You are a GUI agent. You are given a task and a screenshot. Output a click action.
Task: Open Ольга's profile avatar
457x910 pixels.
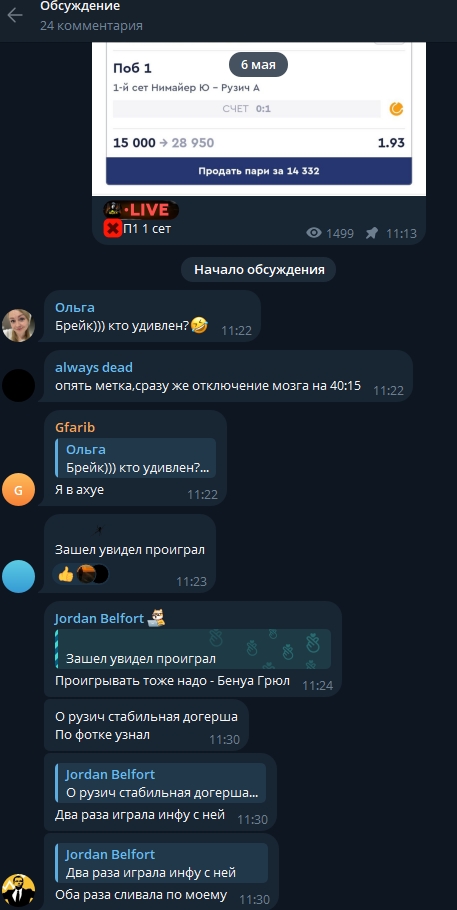point(18,325)
